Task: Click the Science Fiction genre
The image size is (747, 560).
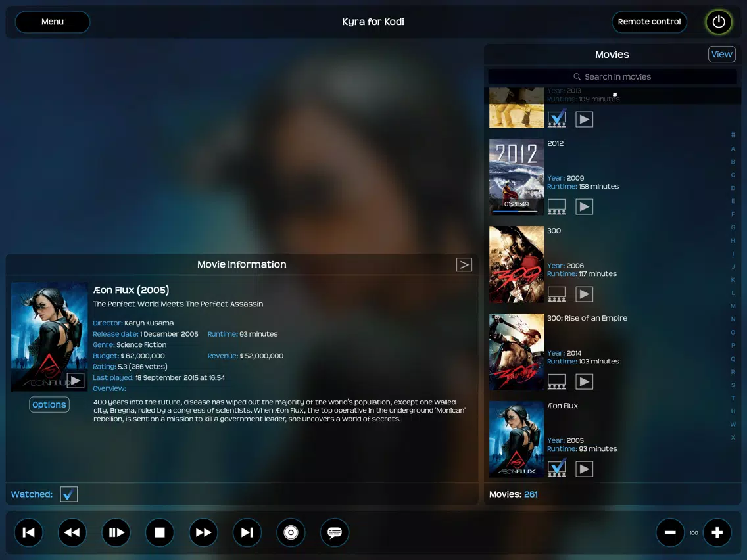Action: tap(141, 345)
